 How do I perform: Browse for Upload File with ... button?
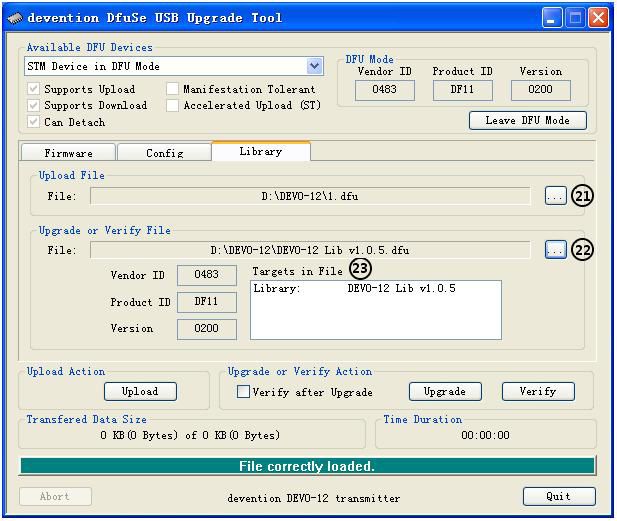(556, 196)
